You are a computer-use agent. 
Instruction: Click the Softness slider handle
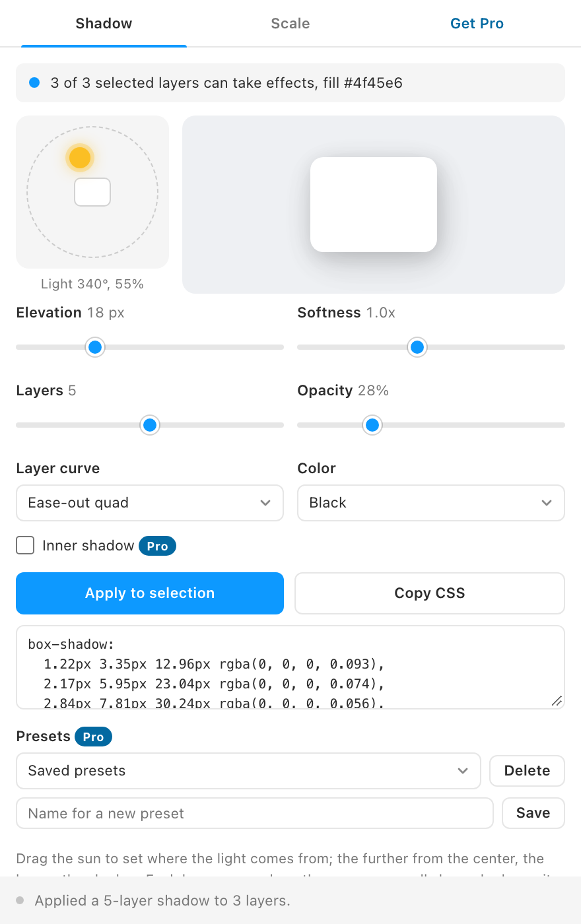point(417,347)
